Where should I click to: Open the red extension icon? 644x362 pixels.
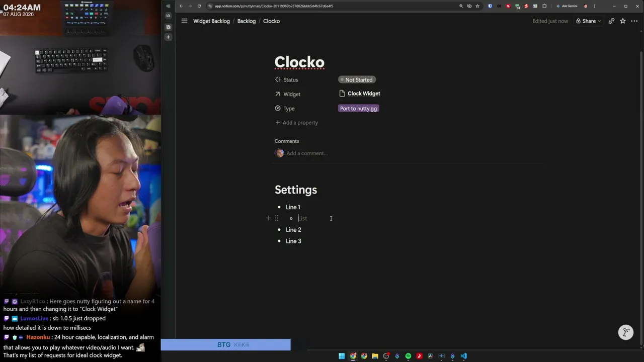coord(508,6)
